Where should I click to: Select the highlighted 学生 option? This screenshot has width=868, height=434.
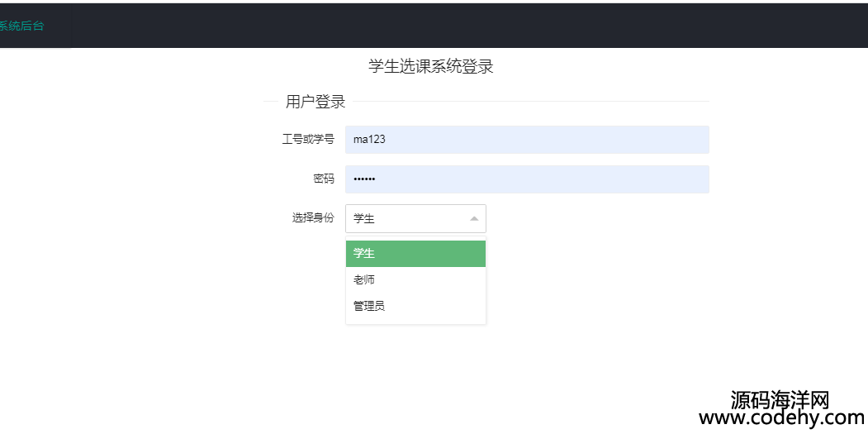click(415, 253)
